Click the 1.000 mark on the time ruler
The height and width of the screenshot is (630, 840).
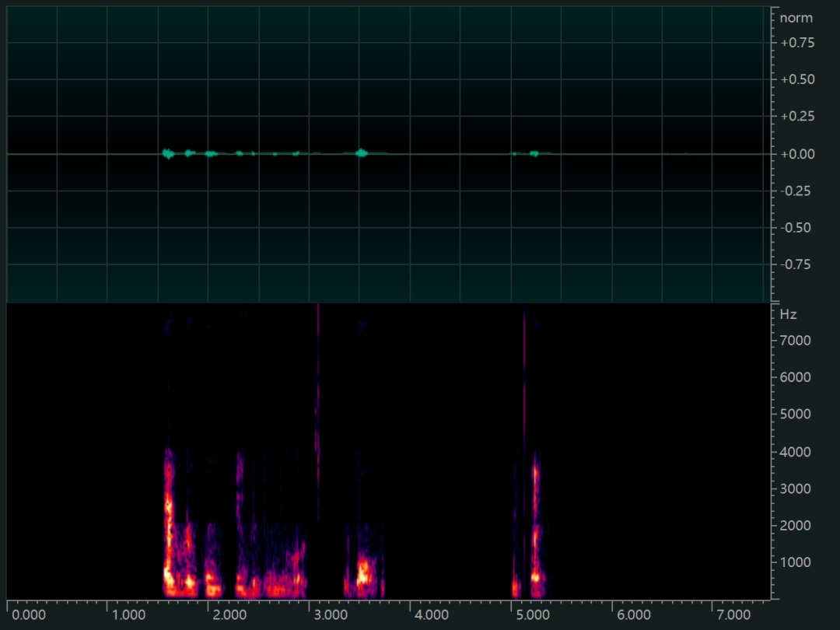tap(130, 614)
